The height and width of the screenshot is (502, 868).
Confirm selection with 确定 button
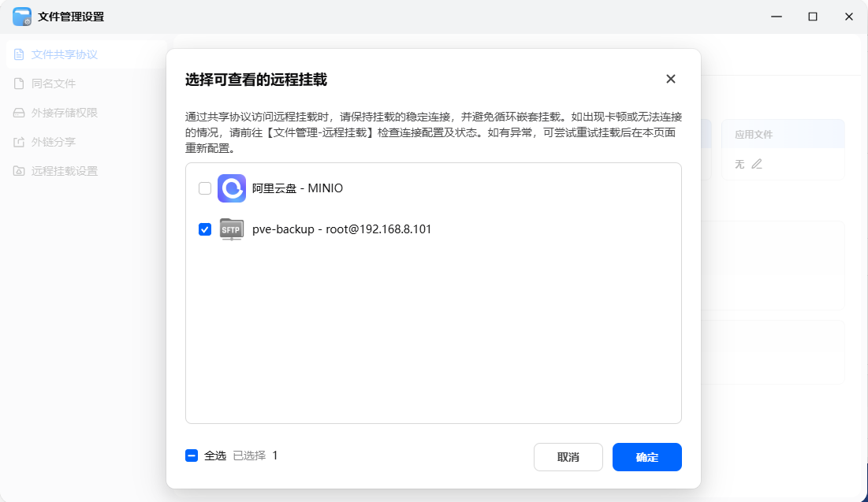[646, 457]
